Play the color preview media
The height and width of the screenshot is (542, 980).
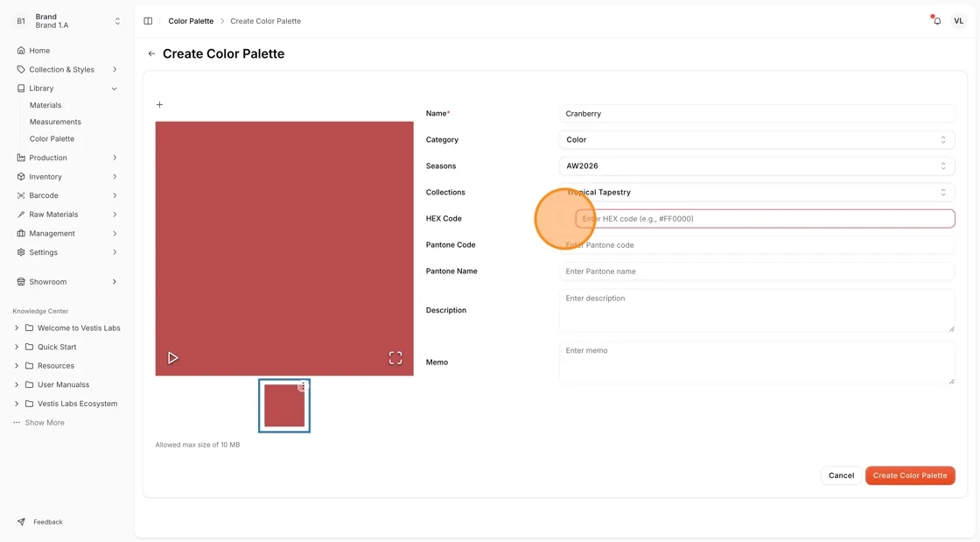172,357
